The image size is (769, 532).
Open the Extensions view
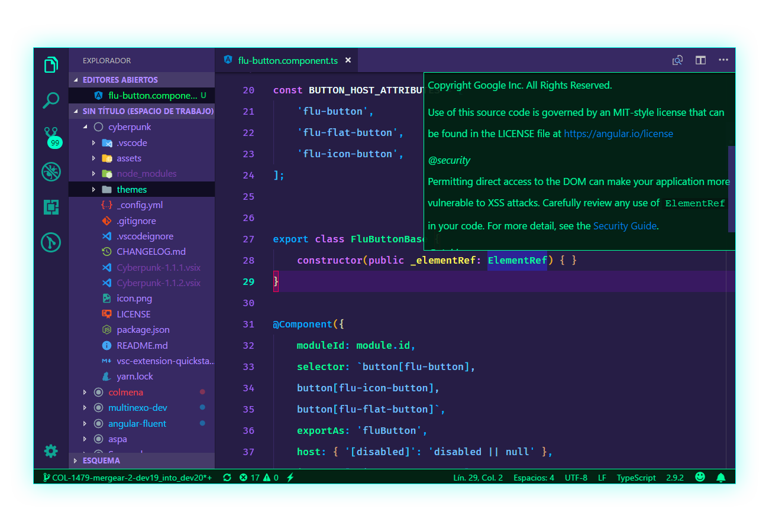pyautogui.click(x=50, y=207)
